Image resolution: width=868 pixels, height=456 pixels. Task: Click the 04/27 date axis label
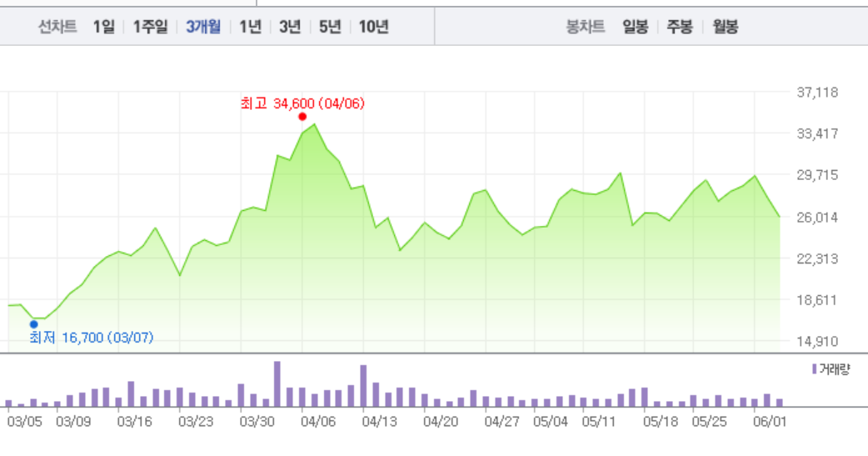[x=502, y=422]
